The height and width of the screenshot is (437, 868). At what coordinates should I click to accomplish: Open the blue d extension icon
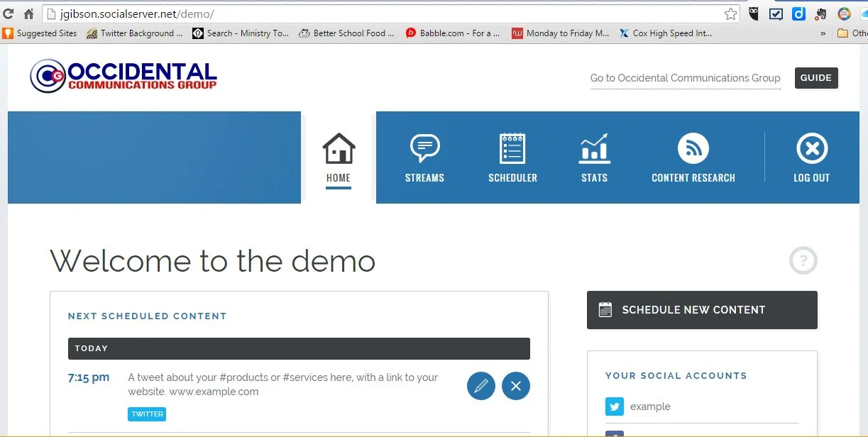click(x=799, y=13)
